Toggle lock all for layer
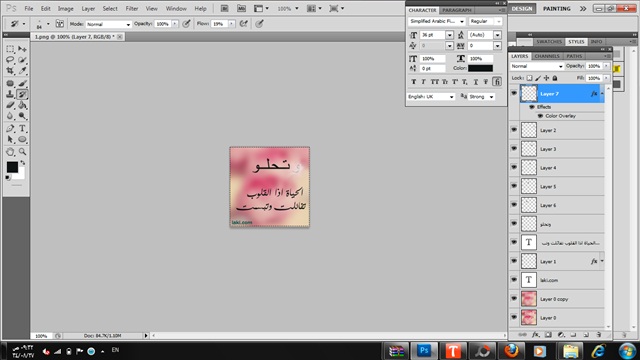Image resolution: width=640 pixels, height=360 pixels. coord(555,78)
